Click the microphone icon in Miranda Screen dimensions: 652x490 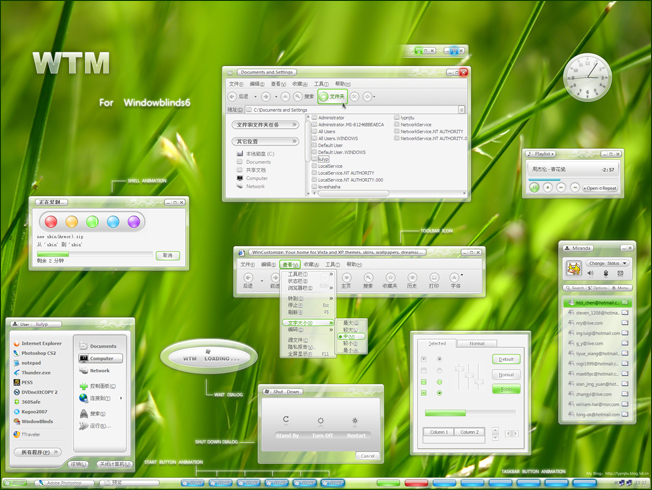pos(606,273)
